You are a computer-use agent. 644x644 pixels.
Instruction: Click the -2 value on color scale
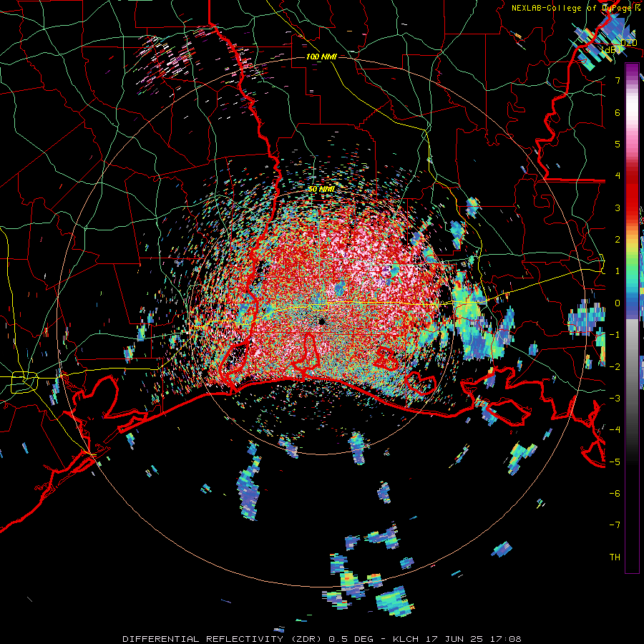[x=615, y=366]
